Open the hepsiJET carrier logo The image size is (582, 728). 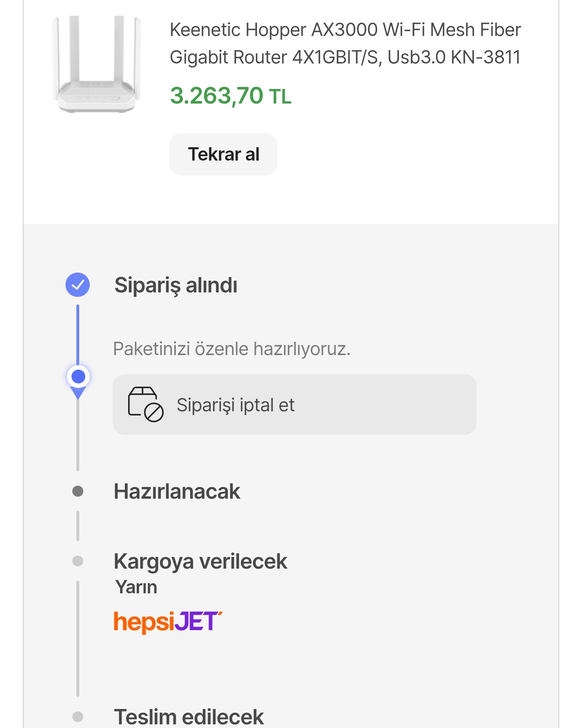[168, 622]
